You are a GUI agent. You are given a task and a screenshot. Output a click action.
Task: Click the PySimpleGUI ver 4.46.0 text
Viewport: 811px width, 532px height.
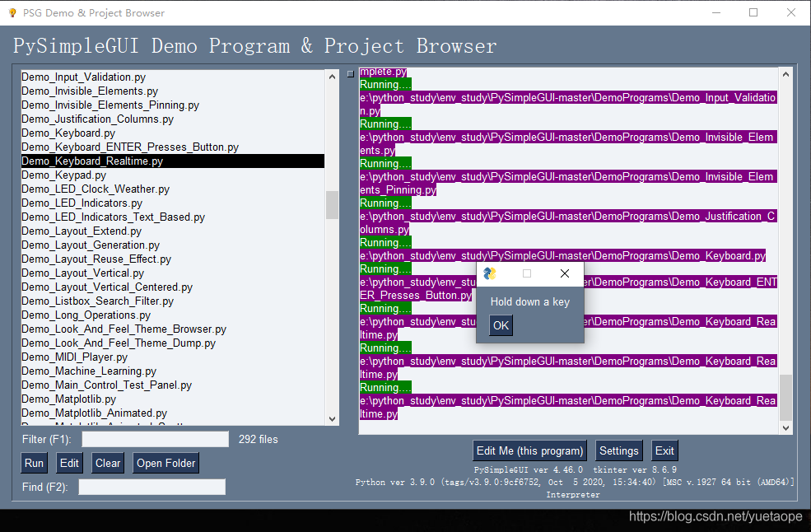click(x=528, y=470)
